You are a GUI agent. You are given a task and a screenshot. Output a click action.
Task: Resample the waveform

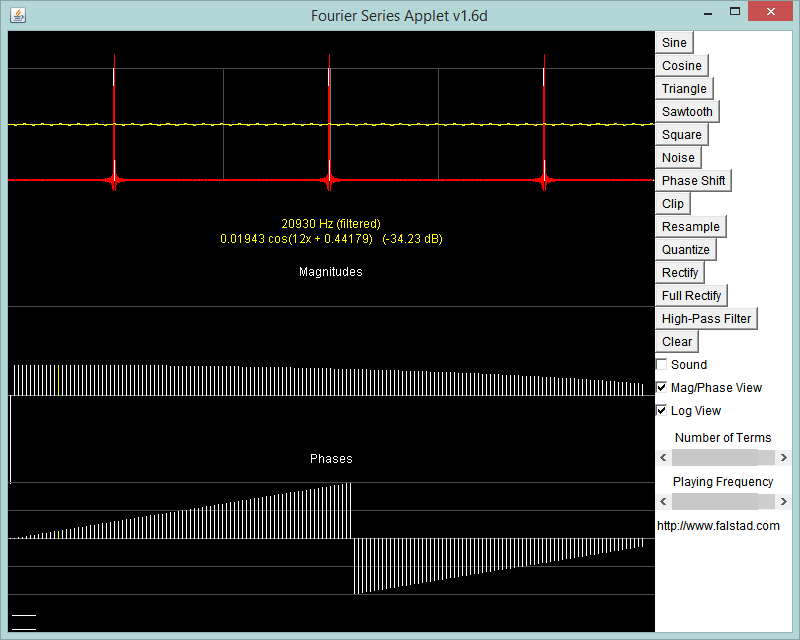point(691,227)
